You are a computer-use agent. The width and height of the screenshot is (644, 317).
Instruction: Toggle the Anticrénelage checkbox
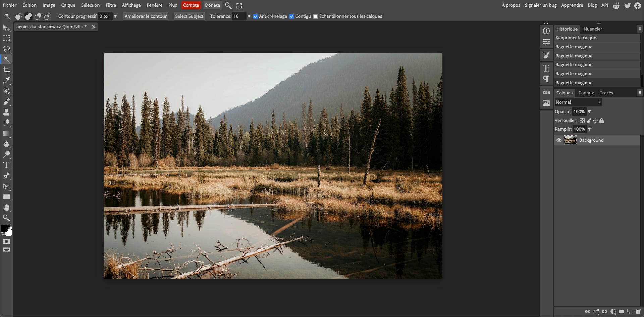(x=256, y=16)
